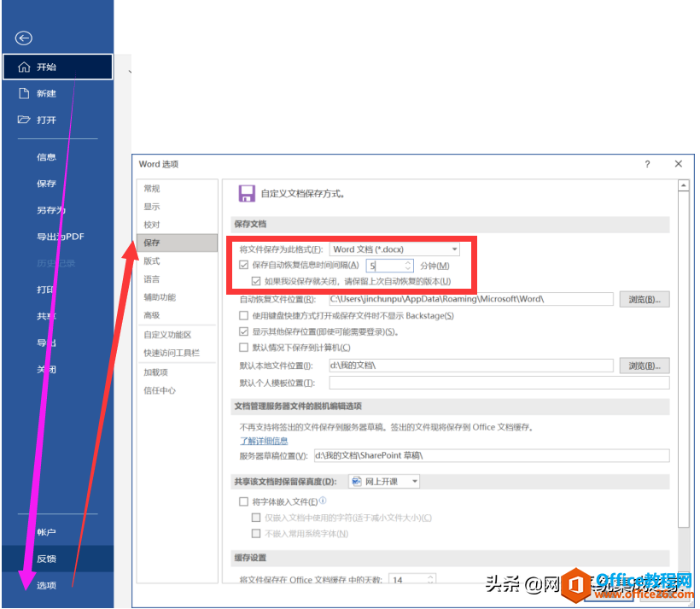The width and height of the screenshot is (700, 609).
Task: Toggle 如果我没保存就关闭 keep-last-version checkbox
Action: [x=256, y=281]
